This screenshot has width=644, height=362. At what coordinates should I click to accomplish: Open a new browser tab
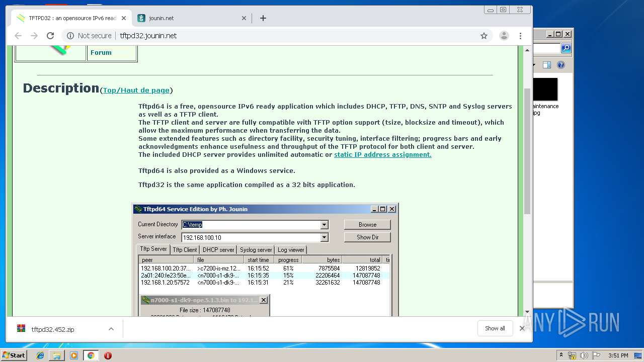coord(263,18)
